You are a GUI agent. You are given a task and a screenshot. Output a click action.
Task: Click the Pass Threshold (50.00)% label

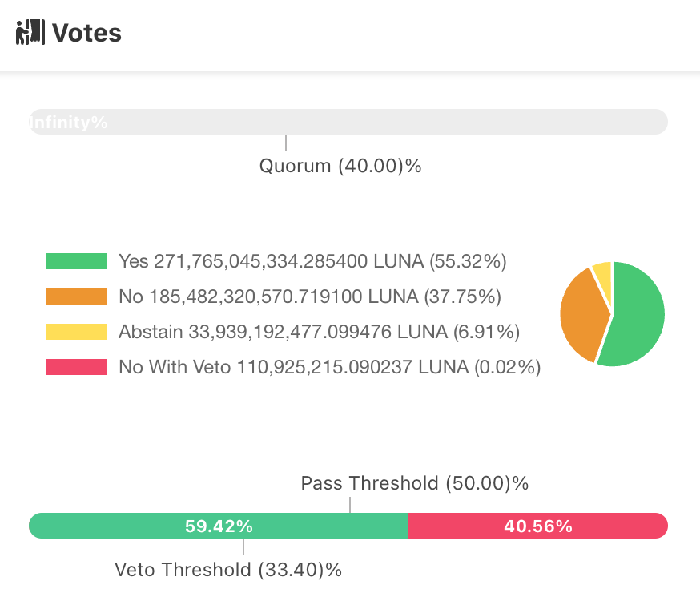[x=414, y=483]
